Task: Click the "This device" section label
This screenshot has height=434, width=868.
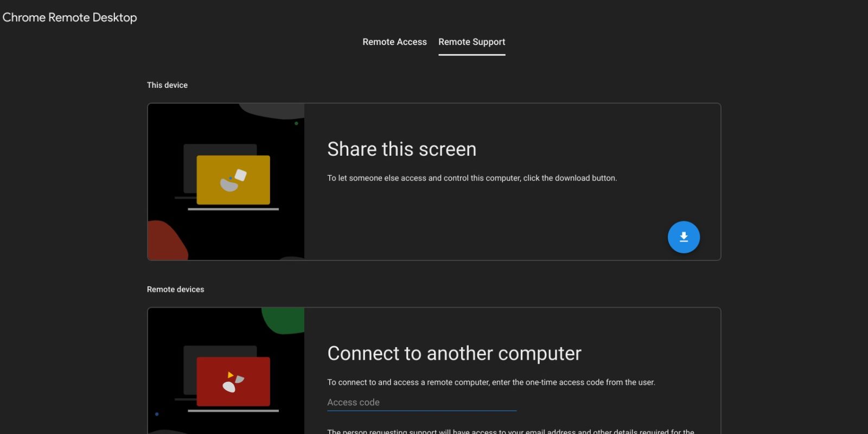Action: coord(167,85)
